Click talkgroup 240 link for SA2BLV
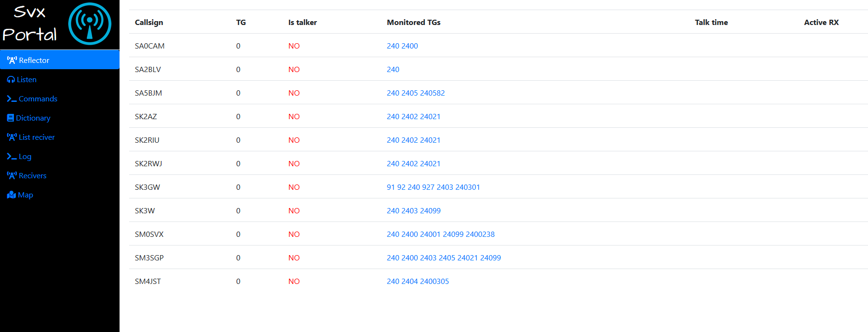This screenshot has height=332, width=868. 393,69
